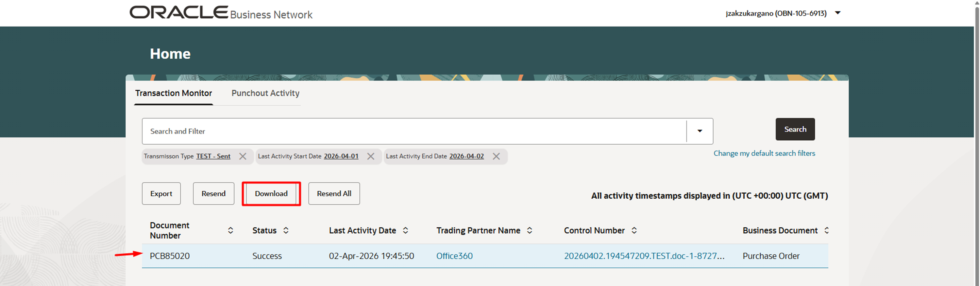The image size is (980, 286).
Task: Switch to the Transaction Monitor tab
Action: [174, 93]
